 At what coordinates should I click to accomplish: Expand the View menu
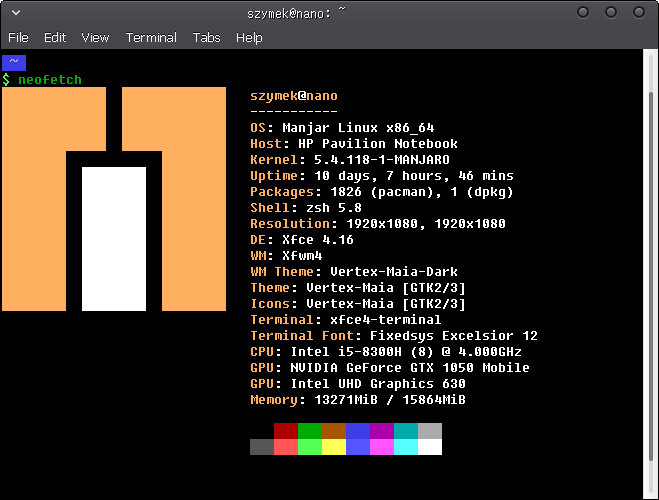coord(95,38)
